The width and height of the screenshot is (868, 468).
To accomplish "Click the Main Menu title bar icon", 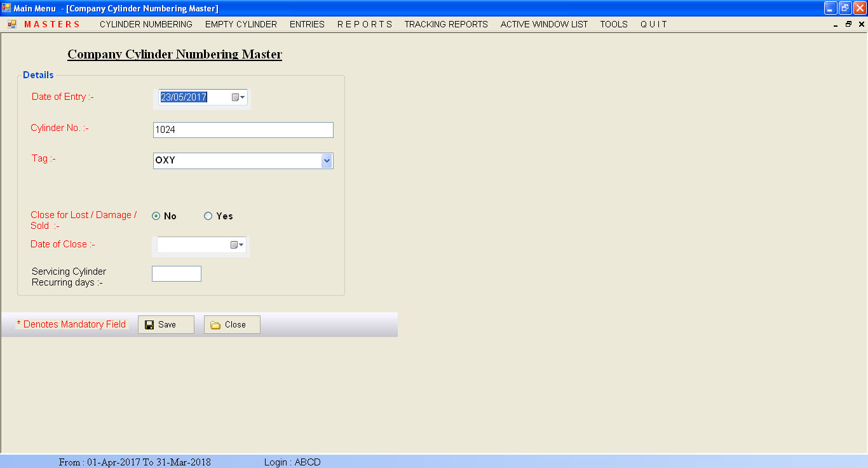I will click(x=6, y=8).
